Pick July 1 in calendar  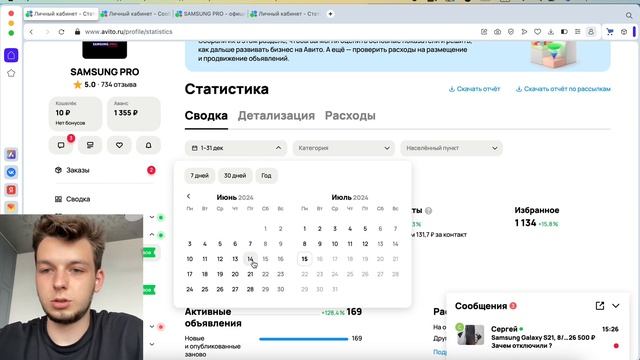tap(304, 229)
